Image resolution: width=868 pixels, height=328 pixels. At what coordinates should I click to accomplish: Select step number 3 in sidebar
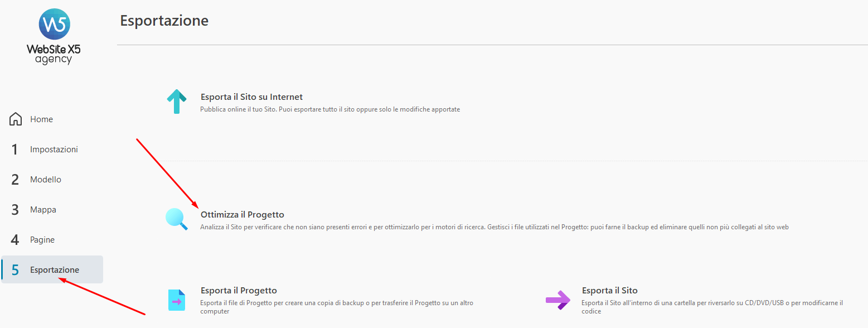coord(15,210)
